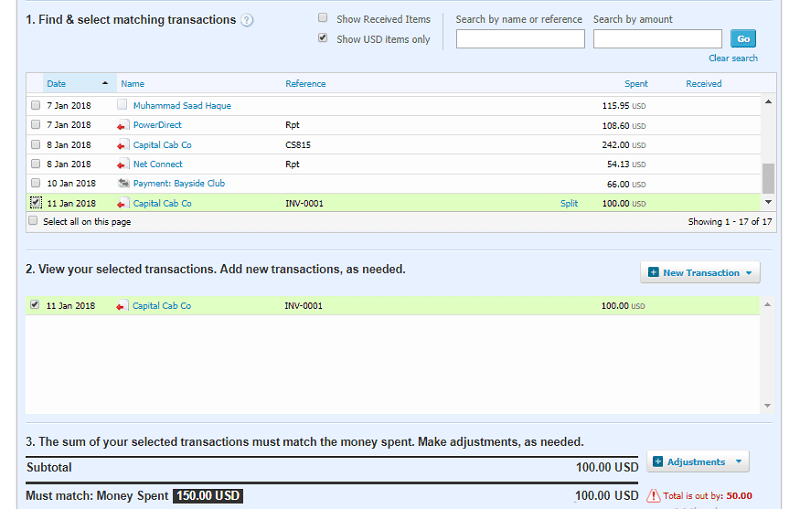Open the help question mark icon
This screenshot has height=509, width=800.
(x=247, y=20)
